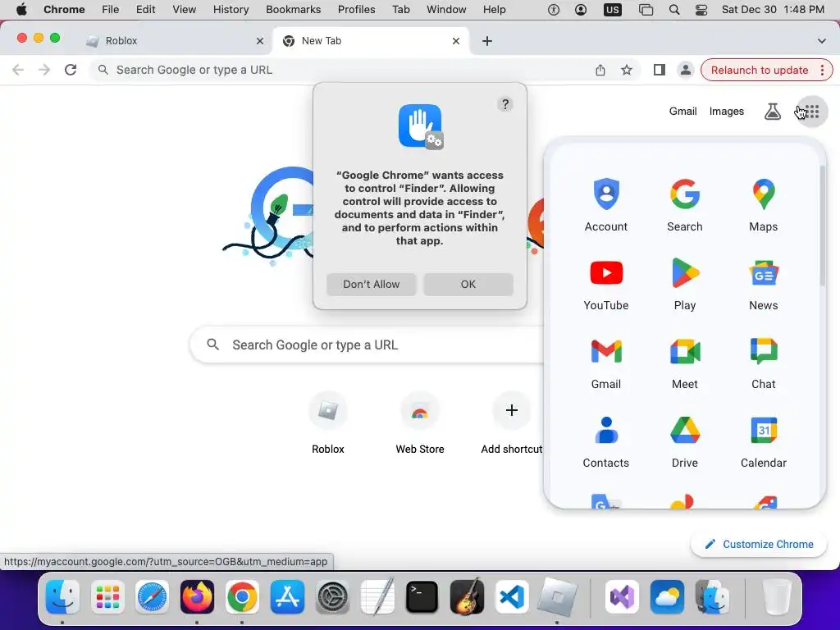Viewport: 840px width, 630px height.
Task: Open Contacts from the apps grid
Action: pos(606,441)
